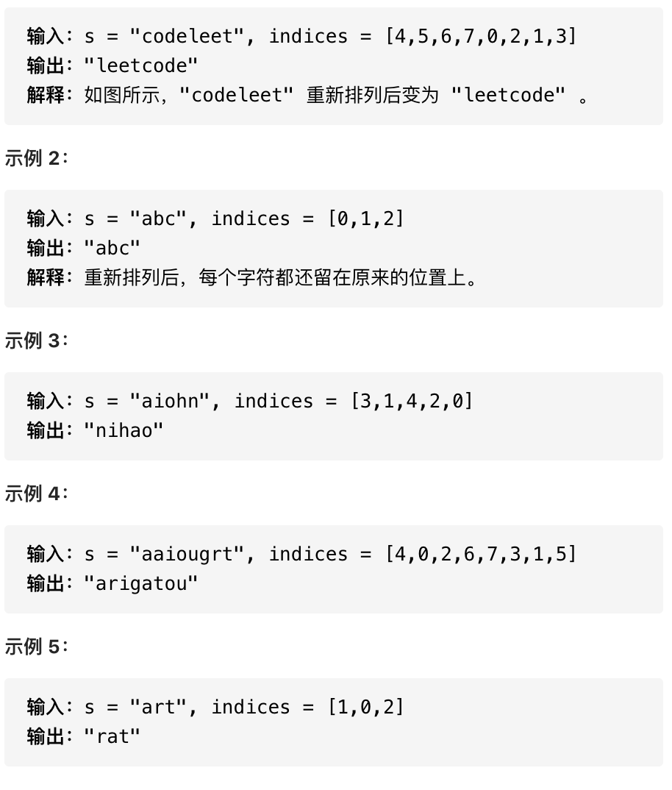Click the "art" input line in example 5
Image resolution: width=672 pixels, height=790 pixels.
[215, 708]
